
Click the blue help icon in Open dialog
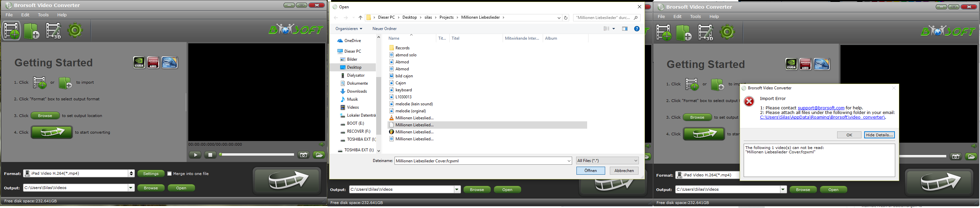(637, 29)
